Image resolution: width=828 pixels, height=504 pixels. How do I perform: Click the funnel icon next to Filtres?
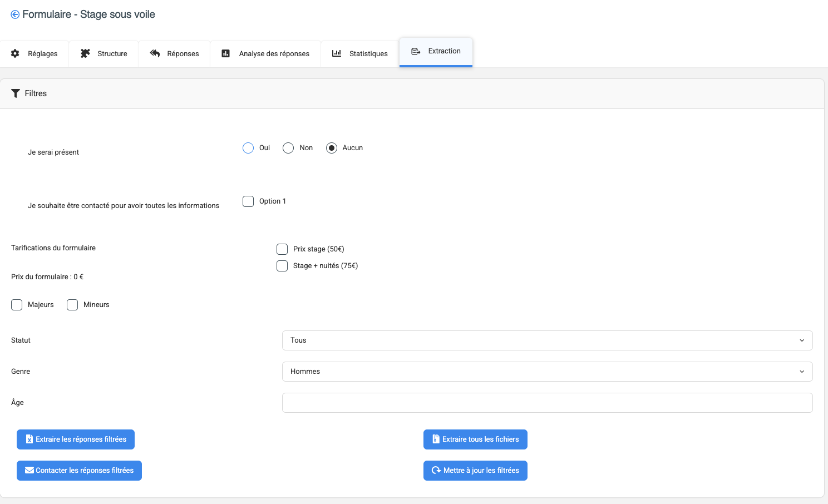pyautogui.click(x=16, y=93)
